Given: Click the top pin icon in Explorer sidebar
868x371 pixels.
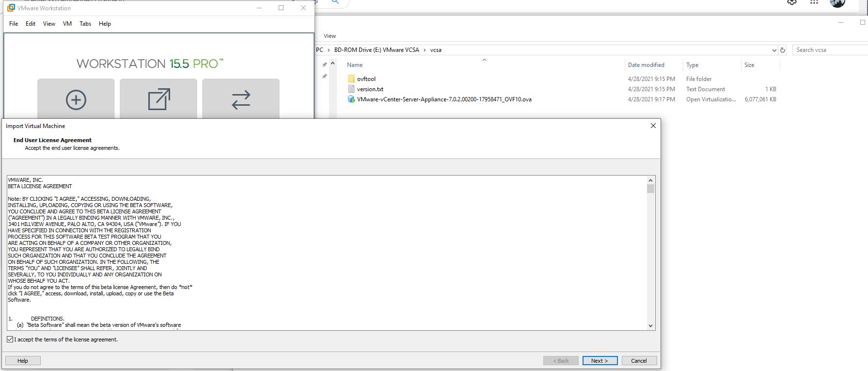Looking at the screenshot, I should pos(325,65).
